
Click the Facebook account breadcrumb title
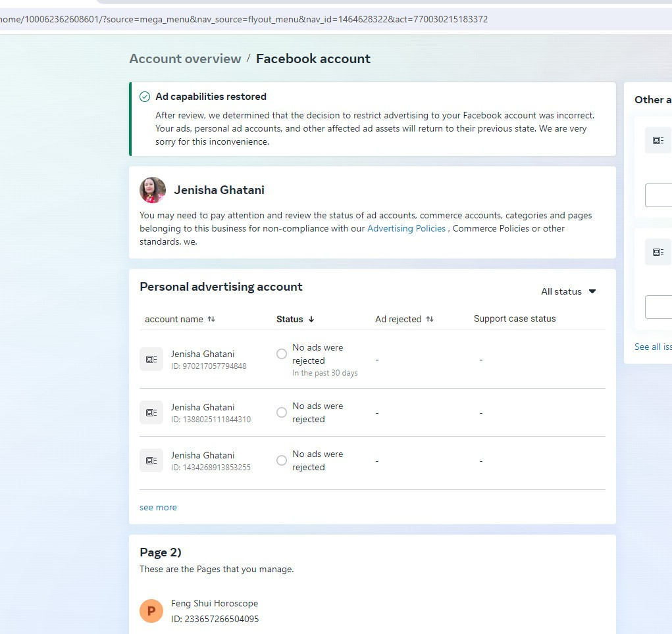pyautogui.click(x=313, y=59)
